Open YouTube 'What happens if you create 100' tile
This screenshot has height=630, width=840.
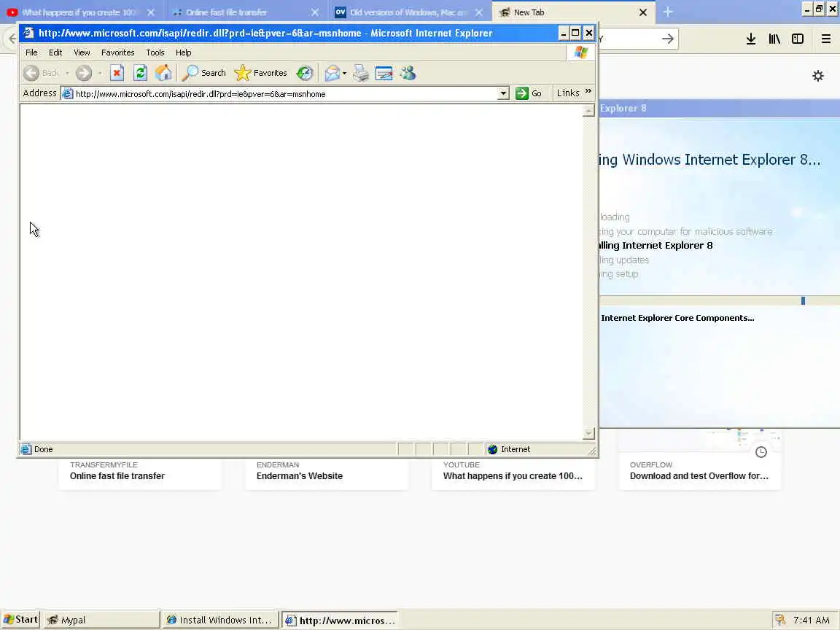tap(513, 473)
